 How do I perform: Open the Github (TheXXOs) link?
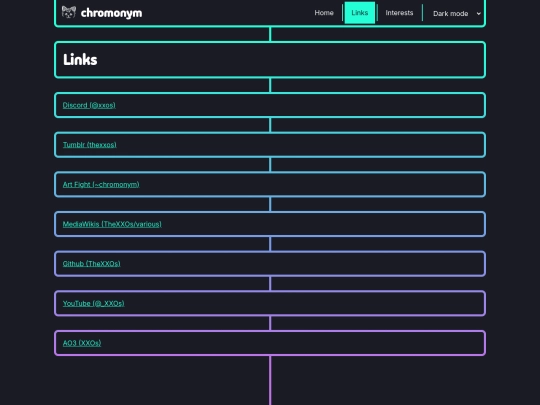[91, 263]
